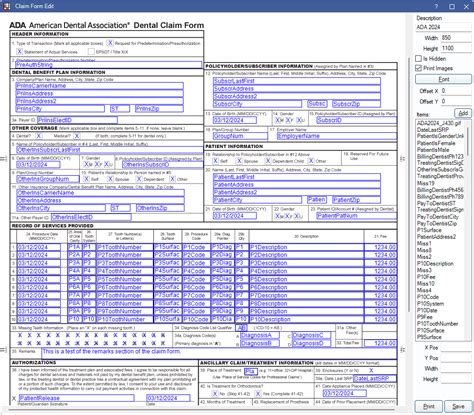
Task: Click the form Width field showing 850
Action: (456, 38)
